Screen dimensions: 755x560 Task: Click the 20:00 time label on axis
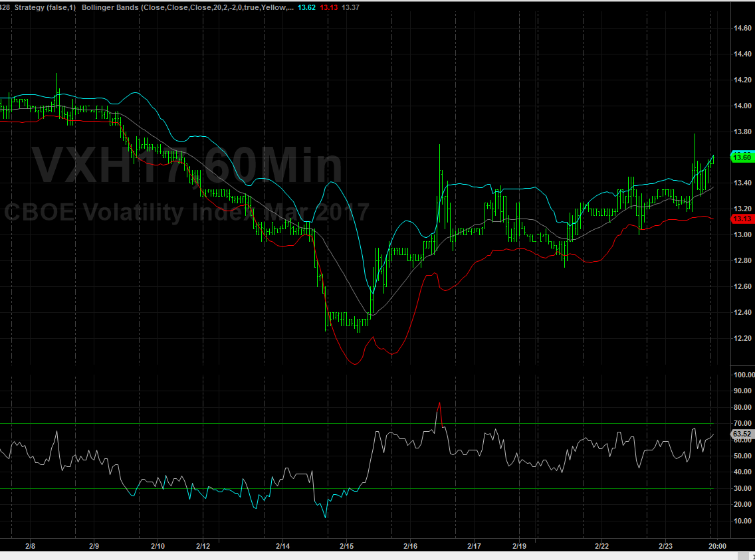[x=716, y=546]
